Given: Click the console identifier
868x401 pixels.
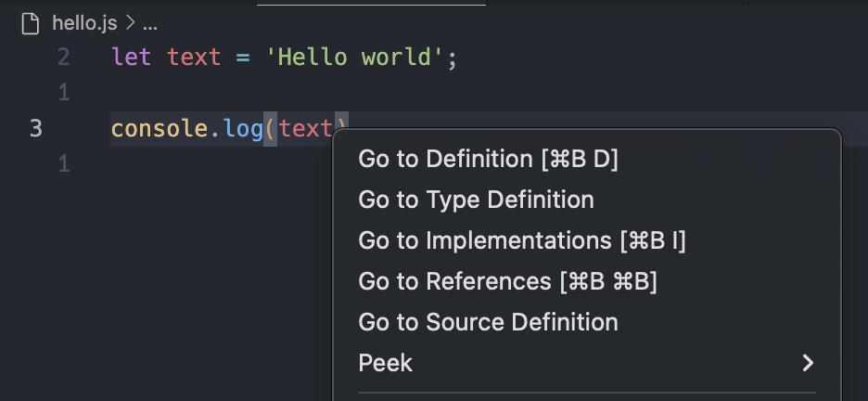Looking at the screenshot, I should [x=160, y=128].
